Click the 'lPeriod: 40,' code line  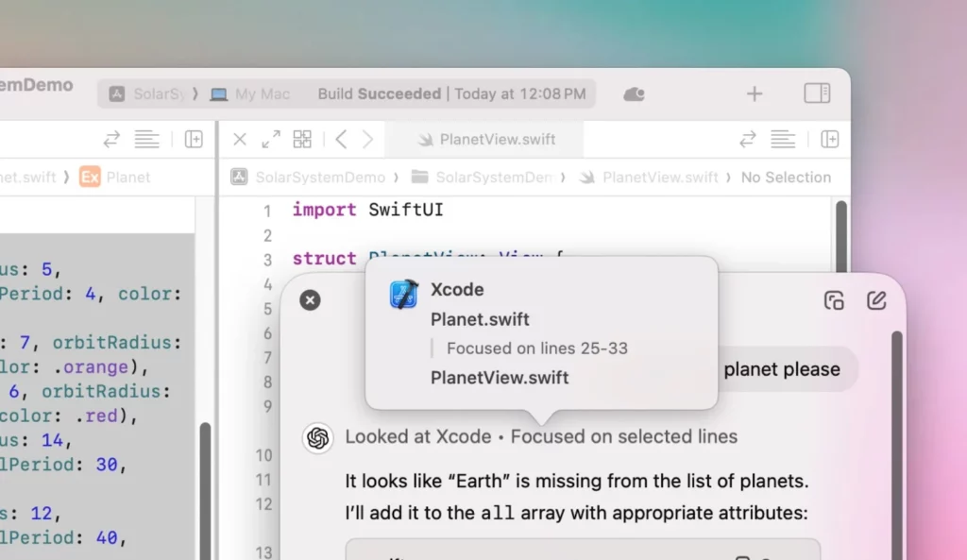click(63, 538)
